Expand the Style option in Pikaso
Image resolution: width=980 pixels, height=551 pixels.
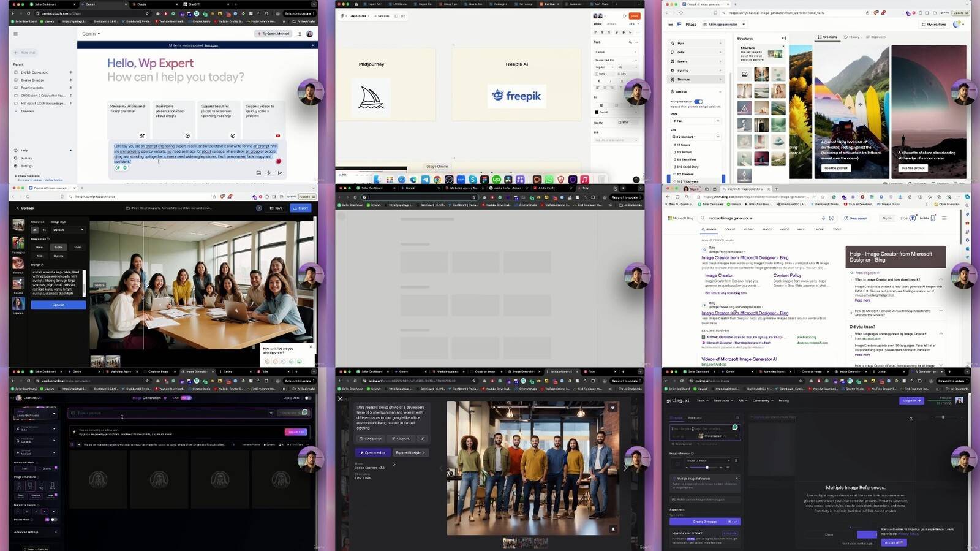[695, 44]
